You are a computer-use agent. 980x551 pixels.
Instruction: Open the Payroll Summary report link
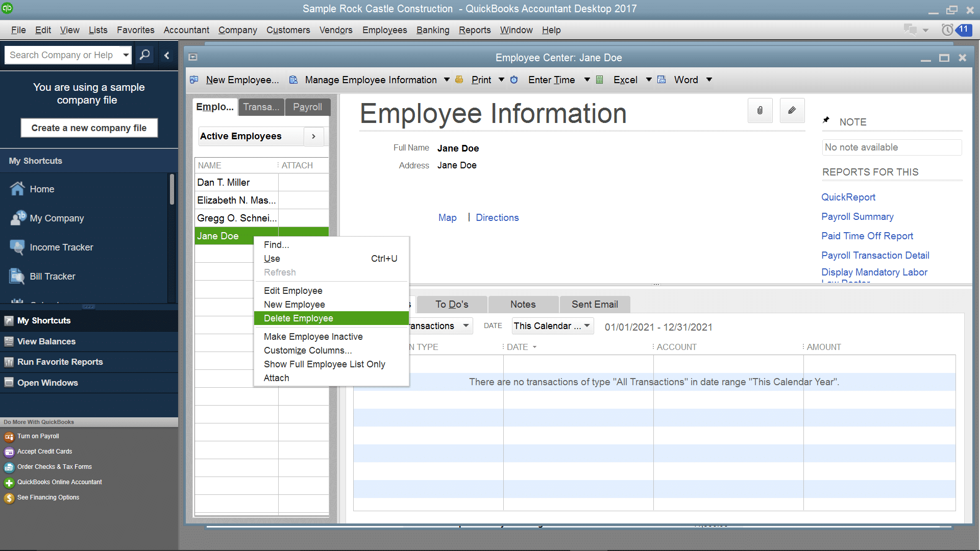[x=857, y=217]
